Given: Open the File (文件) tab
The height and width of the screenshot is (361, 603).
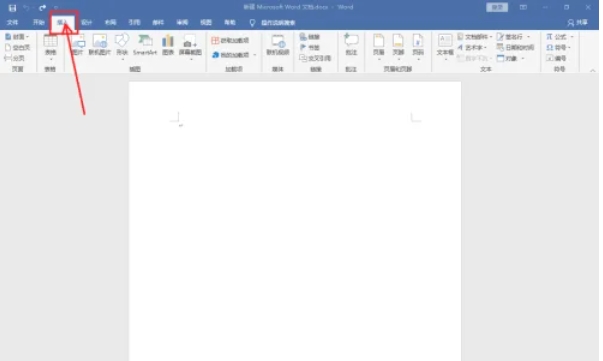Looking at the screenshot, I should pos(13,23).
